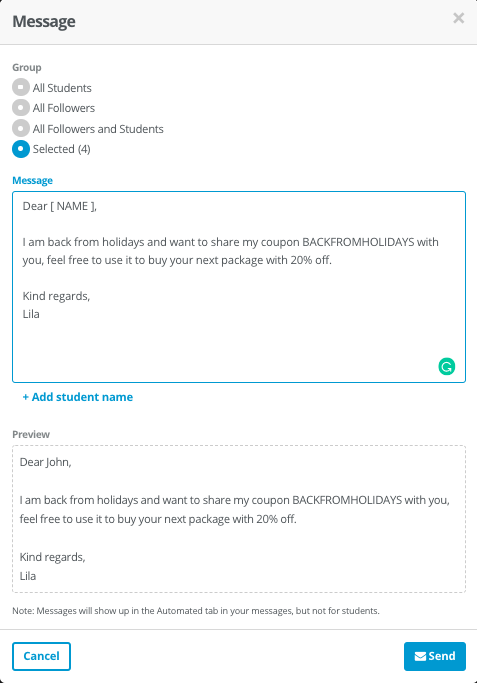Select the Selected (4) radio button
Screen dimensions: 477x683
coord(20,149)
